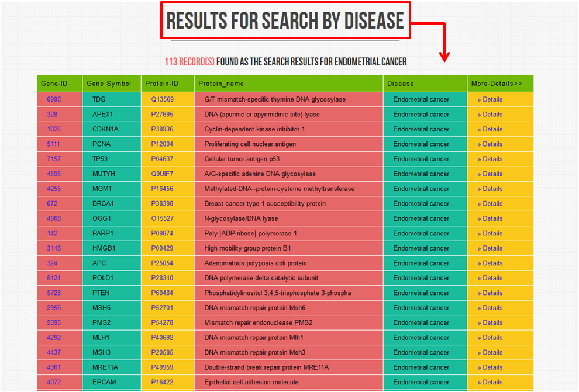Open Details for MLH1 row
The height and width of the screenshot is (392, 579).
tap(490, 338)
